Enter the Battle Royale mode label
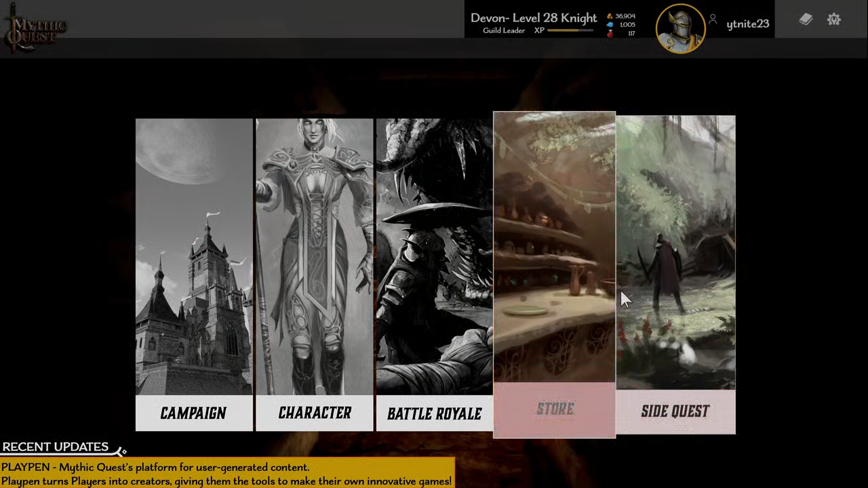Image resolution: width=868 pixels, height=488 pixels. point(434,413)
